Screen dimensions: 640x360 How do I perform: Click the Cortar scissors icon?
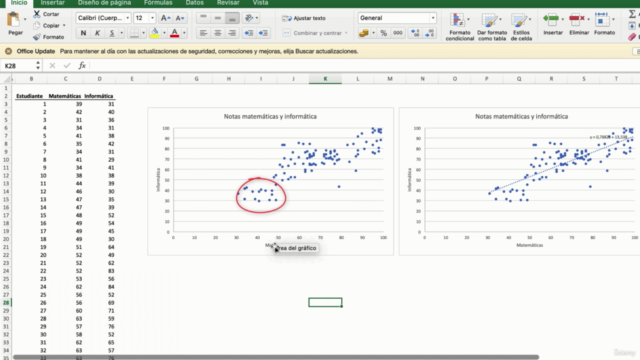click(37, 14)
